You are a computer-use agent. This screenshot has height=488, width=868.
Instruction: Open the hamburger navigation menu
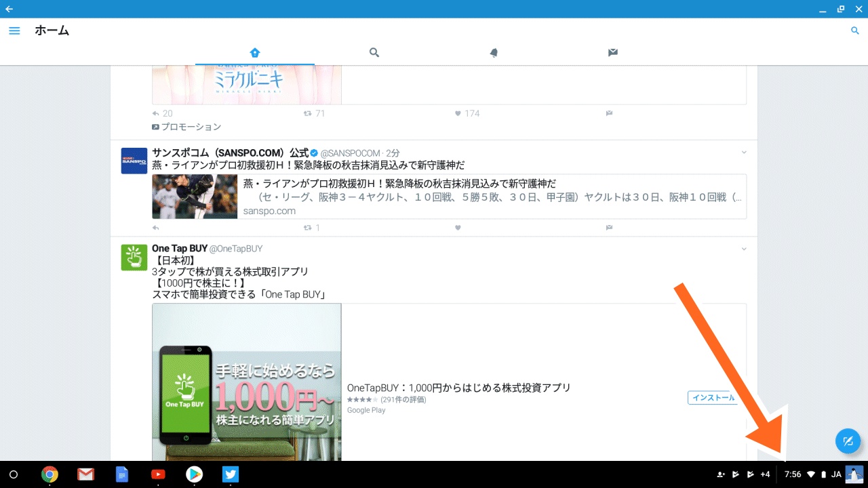click(x=14, y=30)
